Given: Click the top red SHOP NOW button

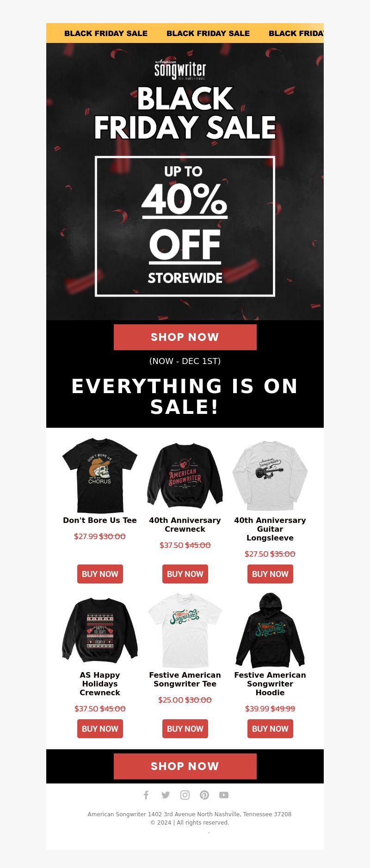Looking at the screenshot, I should tap(185, 337).
